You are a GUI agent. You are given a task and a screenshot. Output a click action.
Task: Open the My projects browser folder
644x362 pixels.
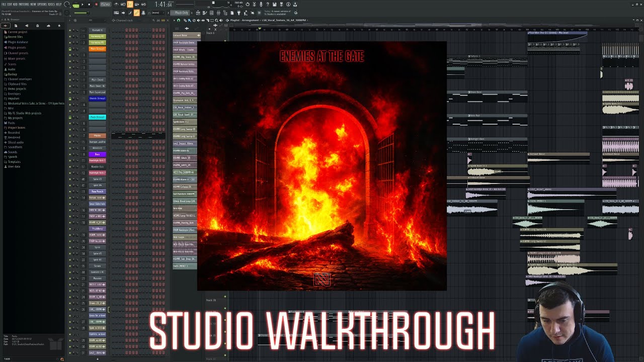tap(14, 118)
